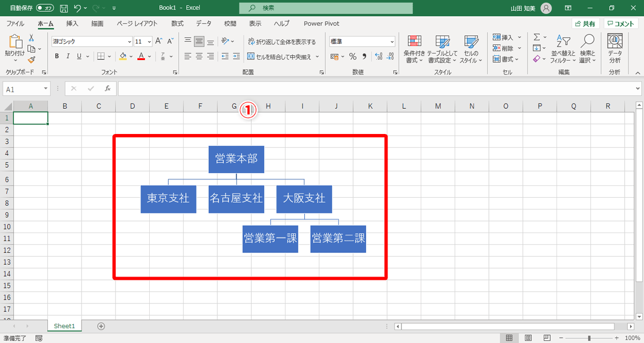Apply comma style number format
644x343 pixels.
pyautogui.click(x=364, y=56)
